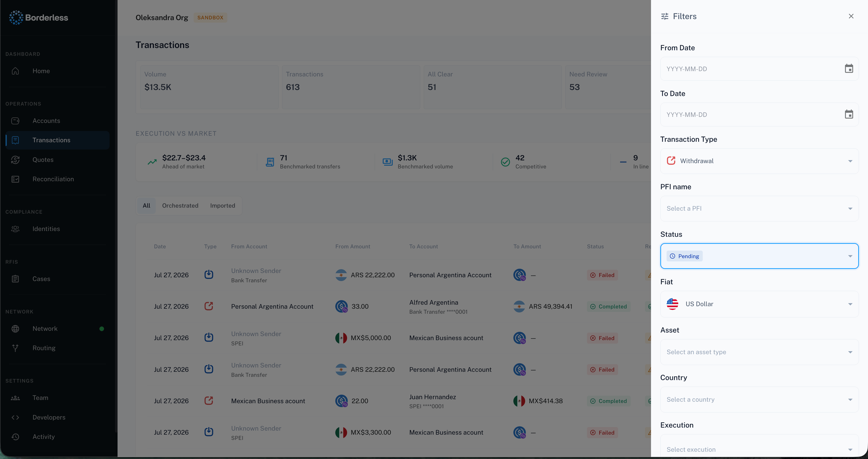The image size is (868, 459).
Task: Open the To Date calendar picker
Action: (848, 115)
